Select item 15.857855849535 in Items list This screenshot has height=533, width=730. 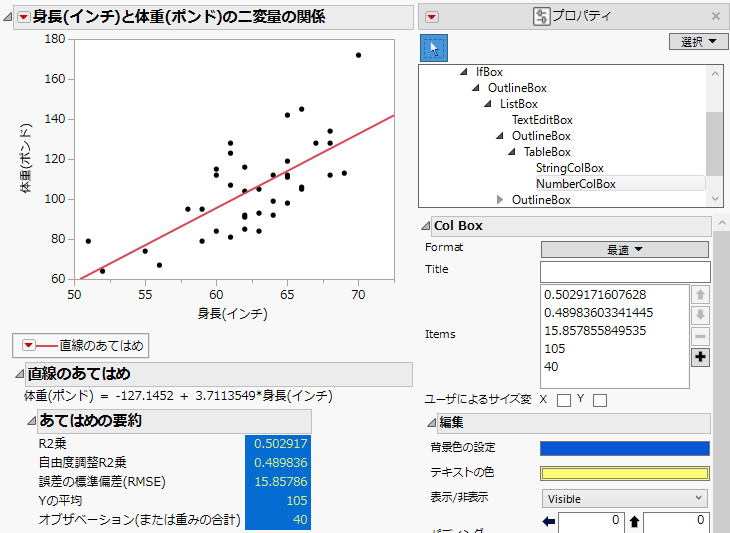coord(595,331)
